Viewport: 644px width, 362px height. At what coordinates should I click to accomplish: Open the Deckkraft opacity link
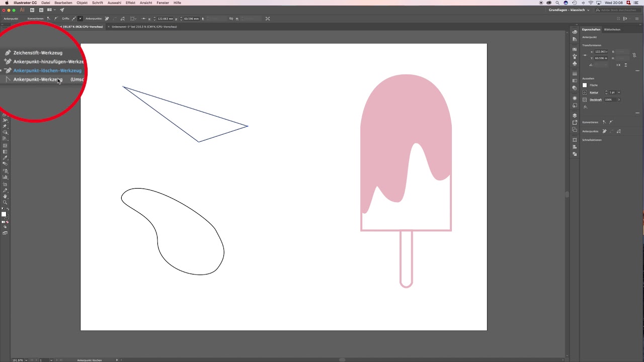[x=596, y=100]
